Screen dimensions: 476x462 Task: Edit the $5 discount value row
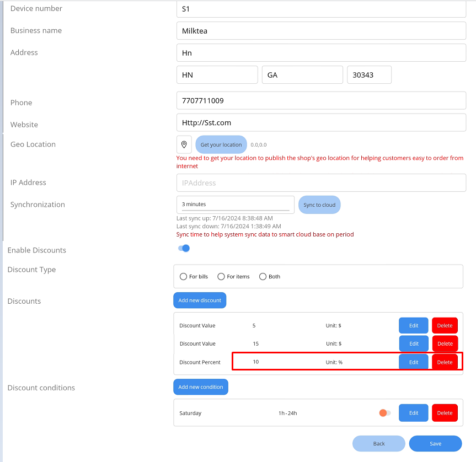[414, 325]
